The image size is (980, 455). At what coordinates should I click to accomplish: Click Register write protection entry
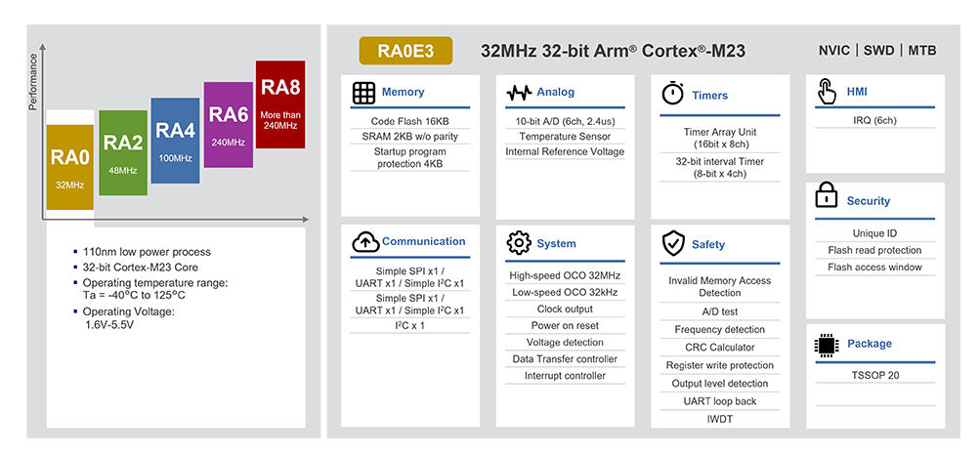[x=720, y=365]
